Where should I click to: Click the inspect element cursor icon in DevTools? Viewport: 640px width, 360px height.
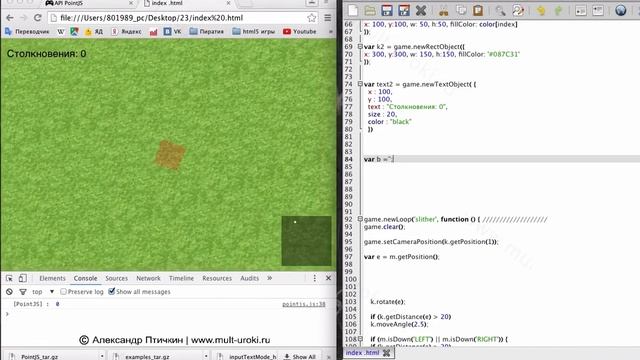tap(9, 278)
